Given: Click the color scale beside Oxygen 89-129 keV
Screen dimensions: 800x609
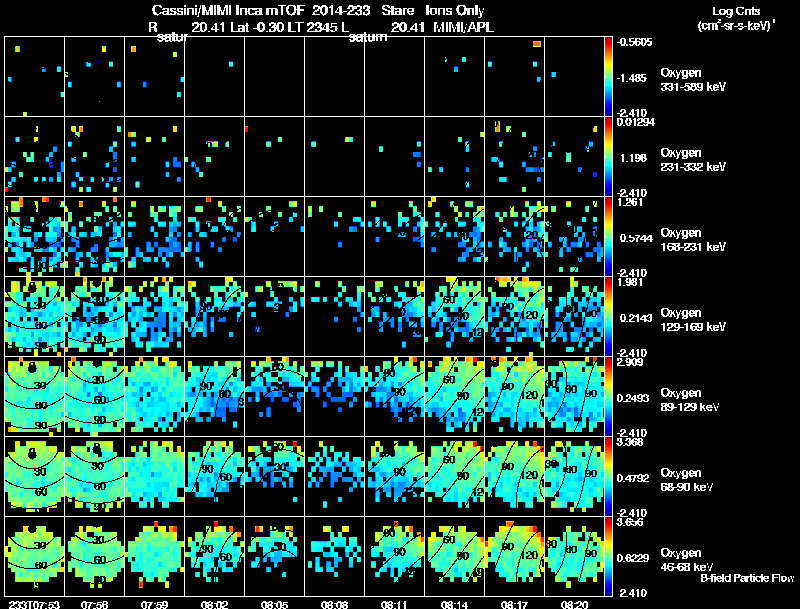Looking at the screenshot, I should (609, 397).
